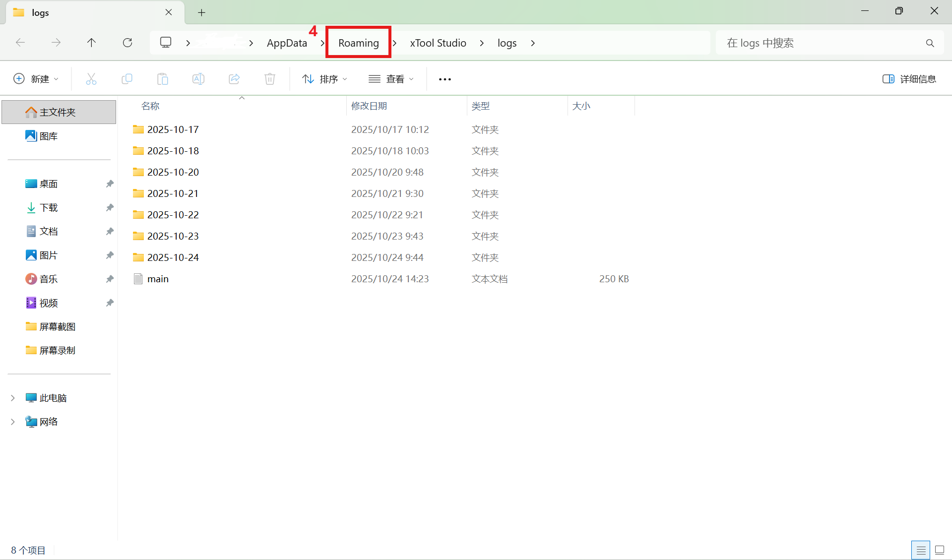
Task: Select the main text document file
Action: pos(158,279)
